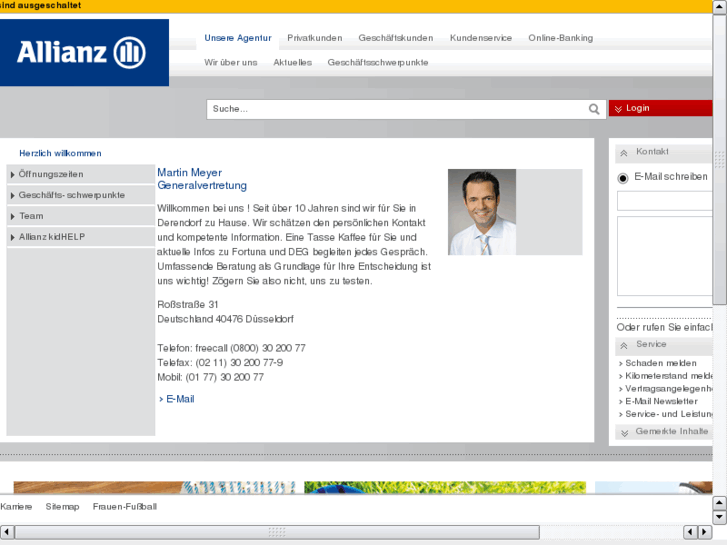Viewport: 727px width, 545px height.
Task: Open the Schaden melden link
Action: pos(661,363)
